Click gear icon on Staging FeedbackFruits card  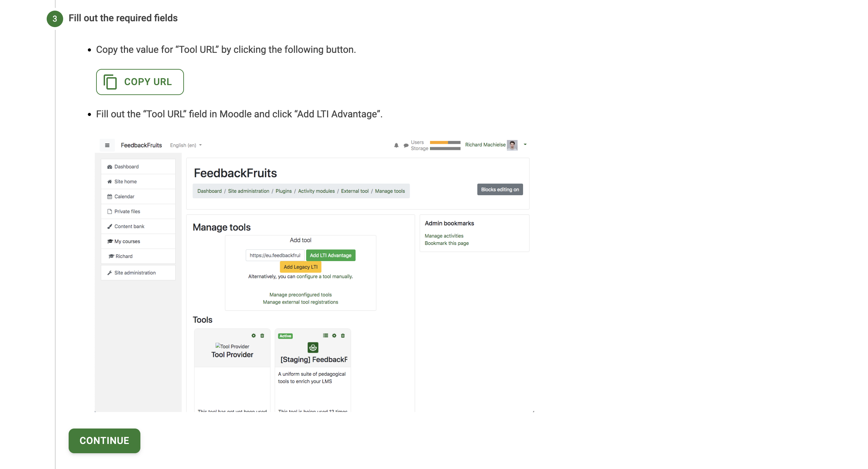click(334, 336)
